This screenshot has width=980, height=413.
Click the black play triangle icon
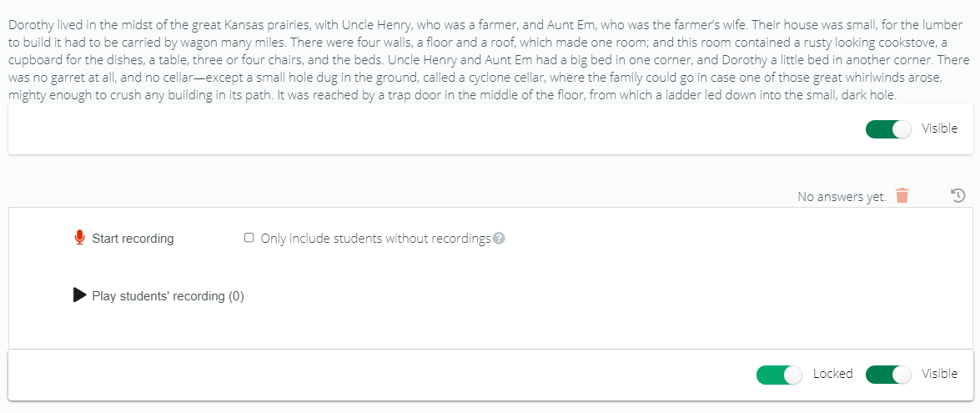pyautogui.click(x=79, y=295)
